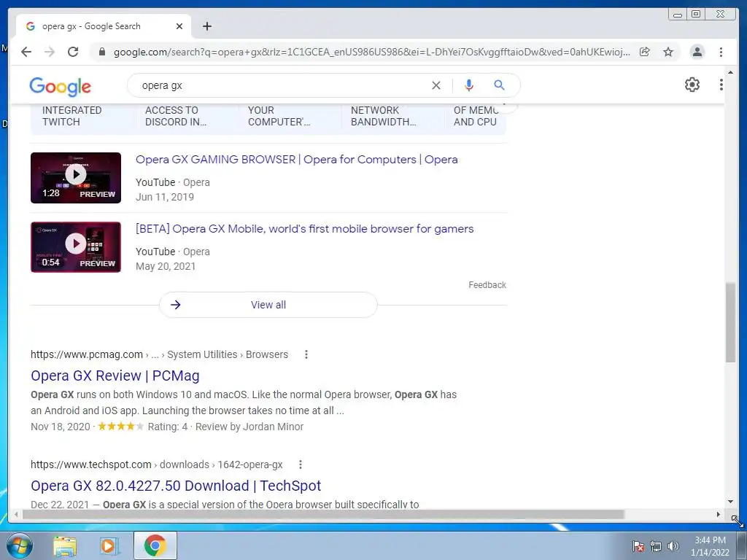
Task: Open Opera GX GAMING BROWSER video link
Action: click(x=296, y=160)
